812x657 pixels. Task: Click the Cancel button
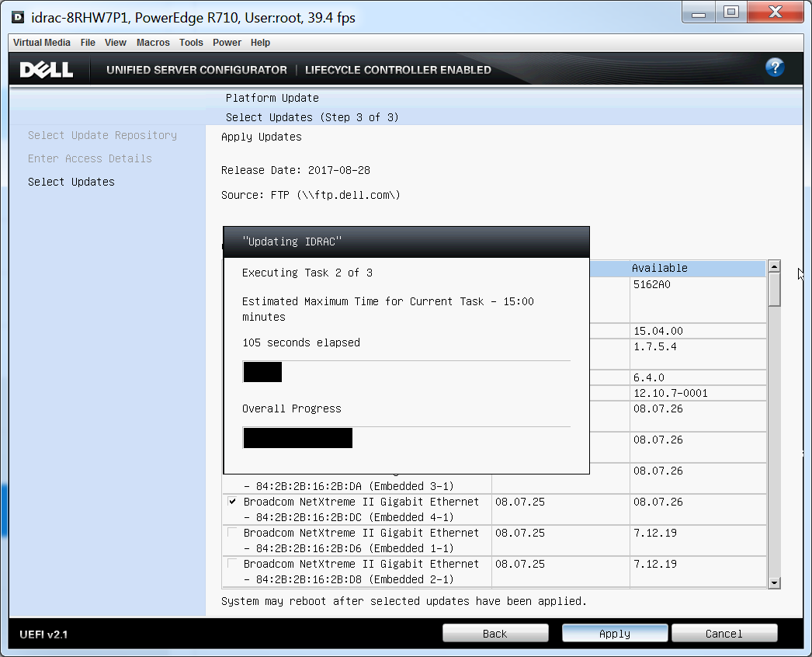724,633
